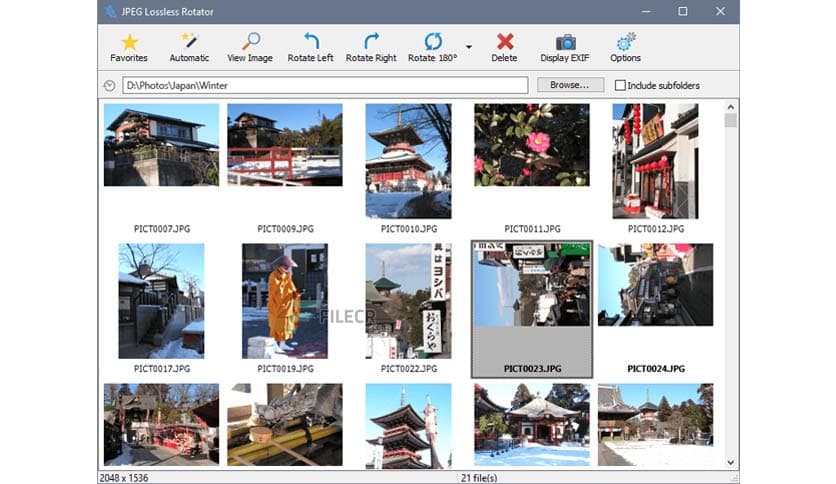Click the PICT0023.JPG file name label
The height and width of the screenshot is (484, 836).
coord(533,368)
